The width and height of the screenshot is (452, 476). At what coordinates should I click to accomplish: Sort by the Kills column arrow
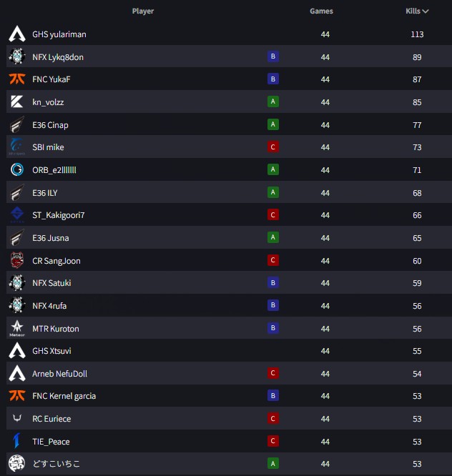click(426, 11)
